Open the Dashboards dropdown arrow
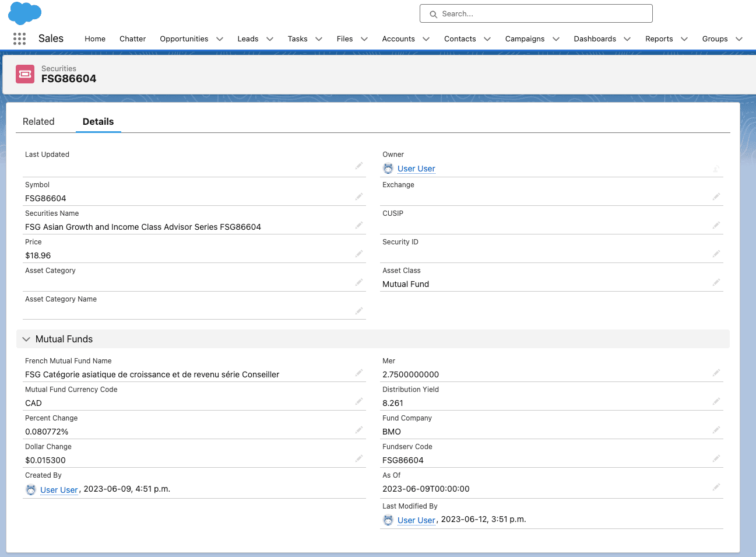Screen dimensions: 756x557 [627, 39]
